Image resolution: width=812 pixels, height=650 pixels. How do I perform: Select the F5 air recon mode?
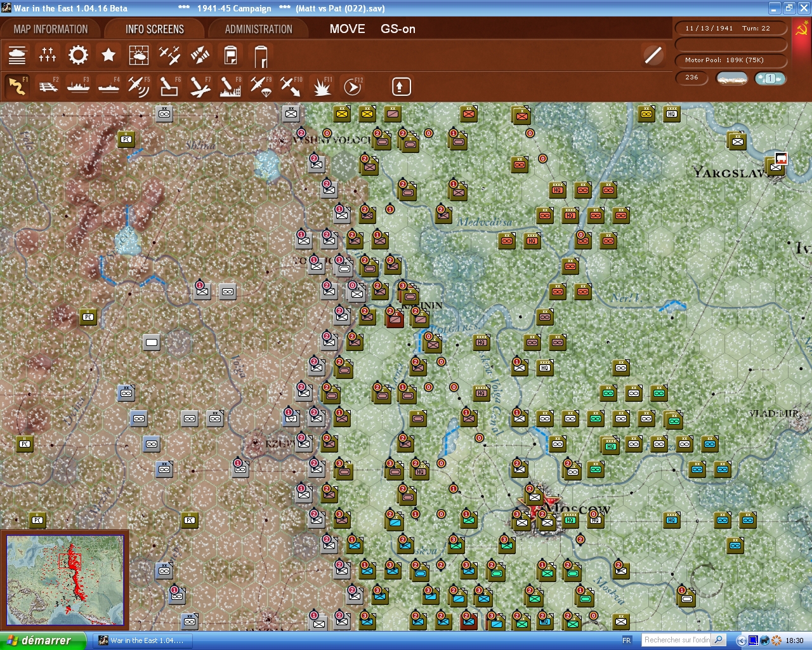tap(139, 86)
